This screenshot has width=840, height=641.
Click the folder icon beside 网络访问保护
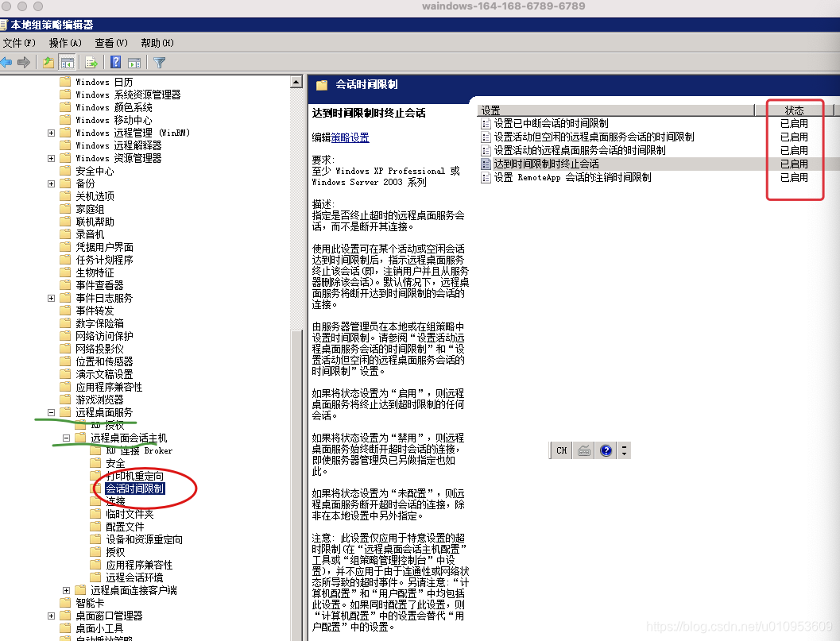click(65, 336)
